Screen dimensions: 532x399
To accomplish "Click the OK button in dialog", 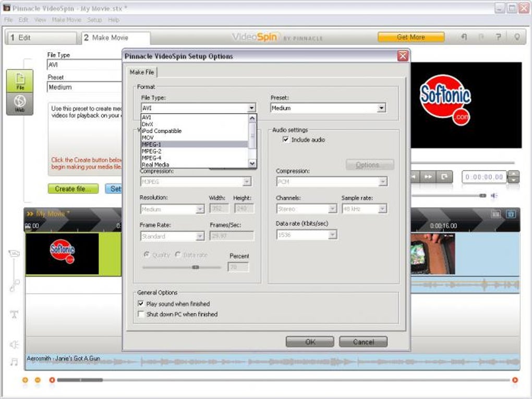I will click(x=310, y=342).
